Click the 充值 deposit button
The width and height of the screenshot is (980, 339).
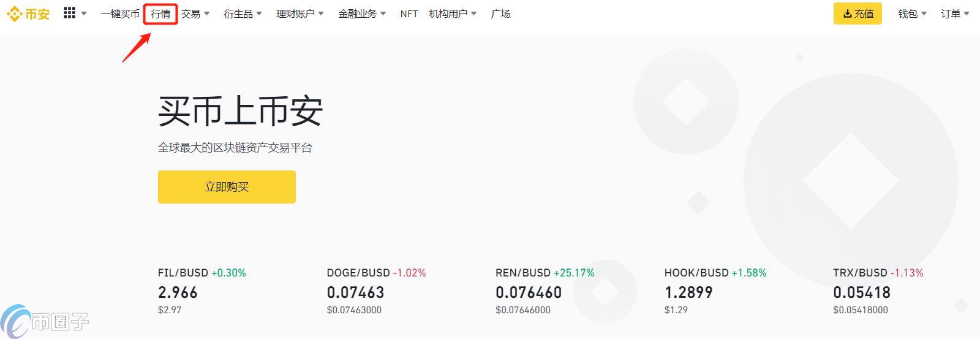pyautogui.click(x=858, y=13)
